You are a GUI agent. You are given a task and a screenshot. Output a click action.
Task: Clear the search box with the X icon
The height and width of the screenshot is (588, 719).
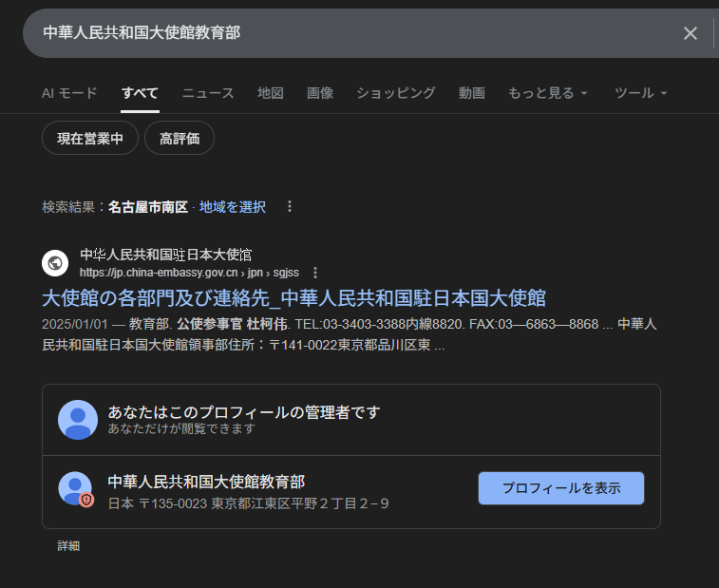pos(691,33)
